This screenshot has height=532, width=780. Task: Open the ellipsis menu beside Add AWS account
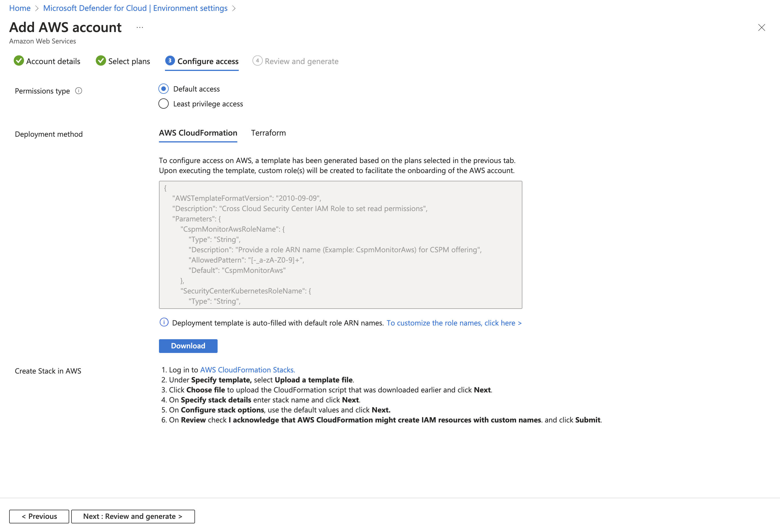(x=140, y=27)
